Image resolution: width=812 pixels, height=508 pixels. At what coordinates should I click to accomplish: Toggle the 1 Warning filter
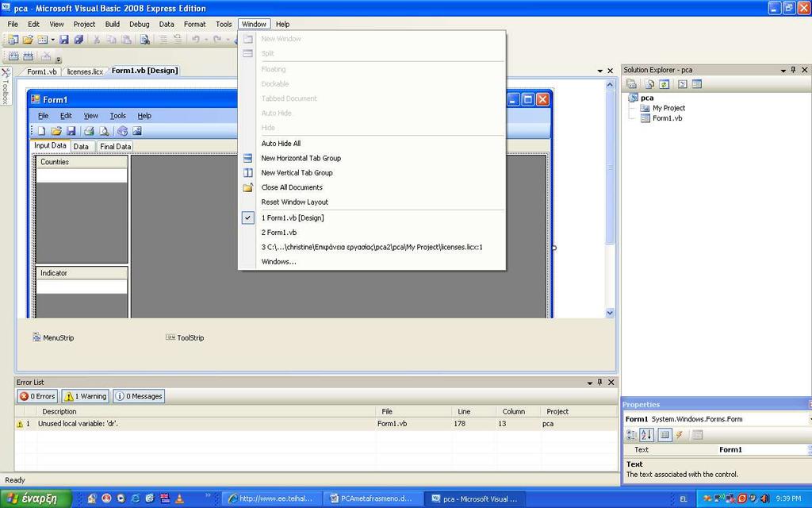(86, 396)
